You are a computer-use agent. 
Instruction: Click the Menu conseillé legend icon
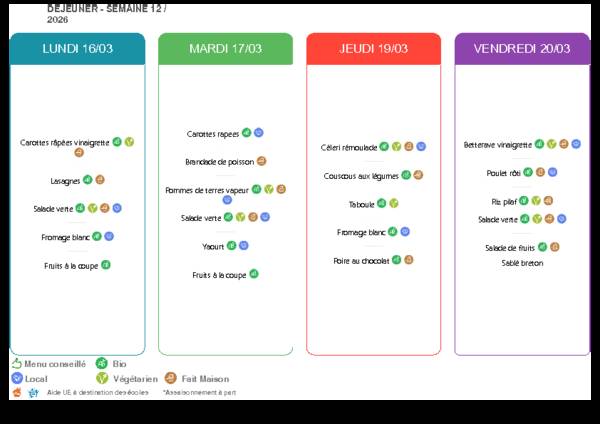click(x=17, y=364)
